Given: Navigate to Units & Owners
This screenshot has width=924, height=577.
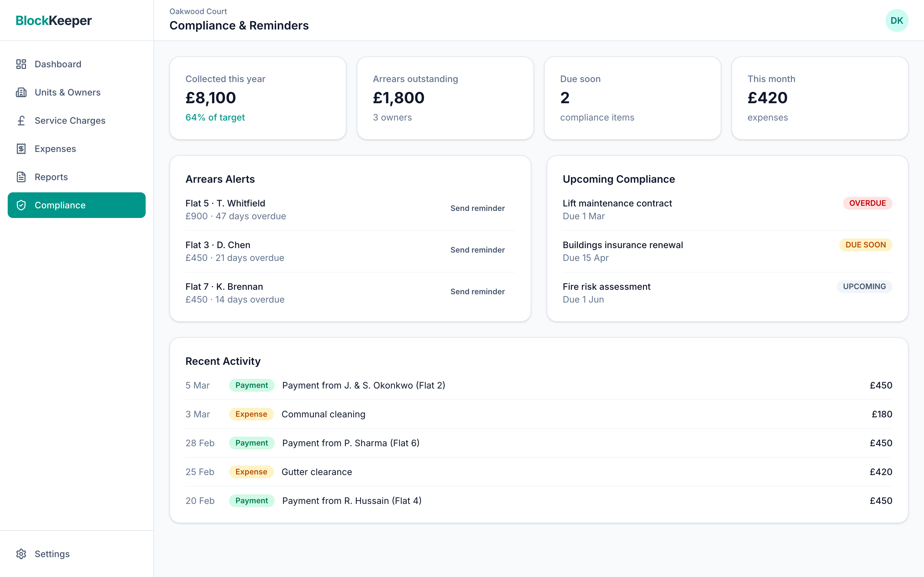Looking at the screenshot, I should (x=68, y=92).
